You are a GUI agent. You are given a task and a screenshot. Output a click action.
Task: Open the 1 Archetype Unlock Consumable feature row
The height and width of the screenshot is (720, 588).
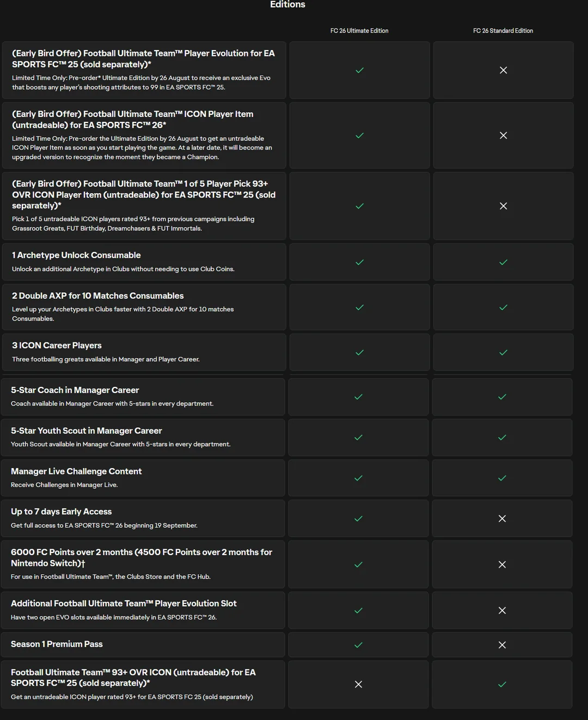pos(144,262)
